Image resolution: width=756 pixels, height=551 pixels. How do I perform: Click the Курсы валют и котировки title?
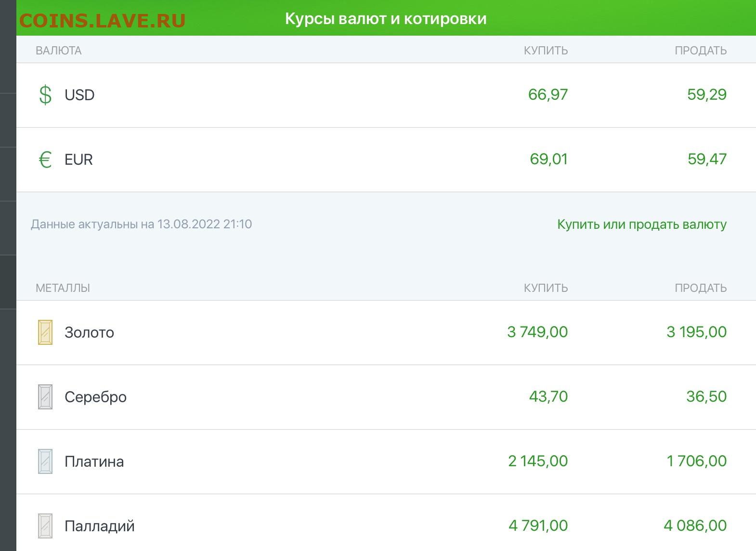386,19
